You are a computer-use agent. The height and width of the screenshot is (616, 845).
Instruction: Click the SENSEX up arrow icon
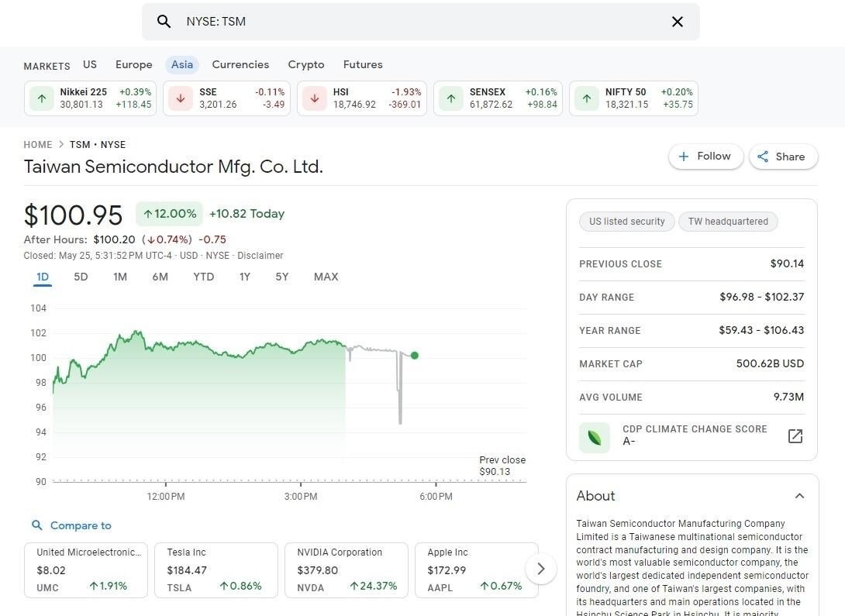coord(451,98)
